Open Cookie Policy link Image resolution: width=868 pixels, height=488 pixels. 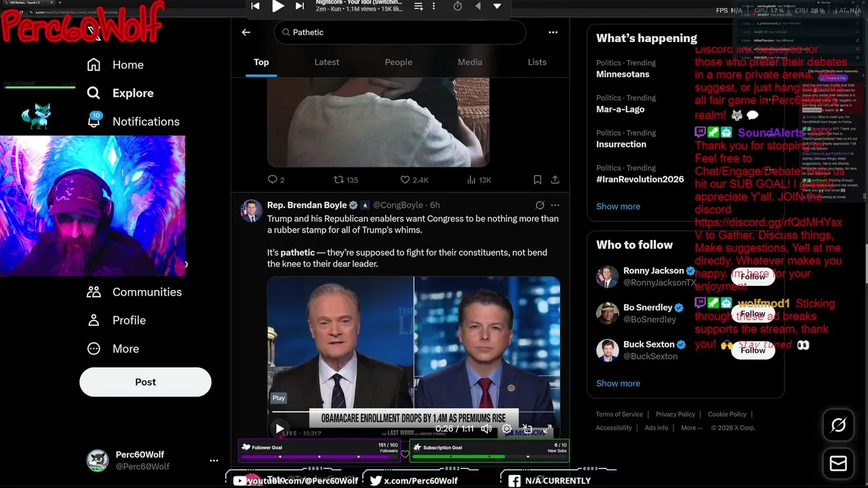point(727,414)
